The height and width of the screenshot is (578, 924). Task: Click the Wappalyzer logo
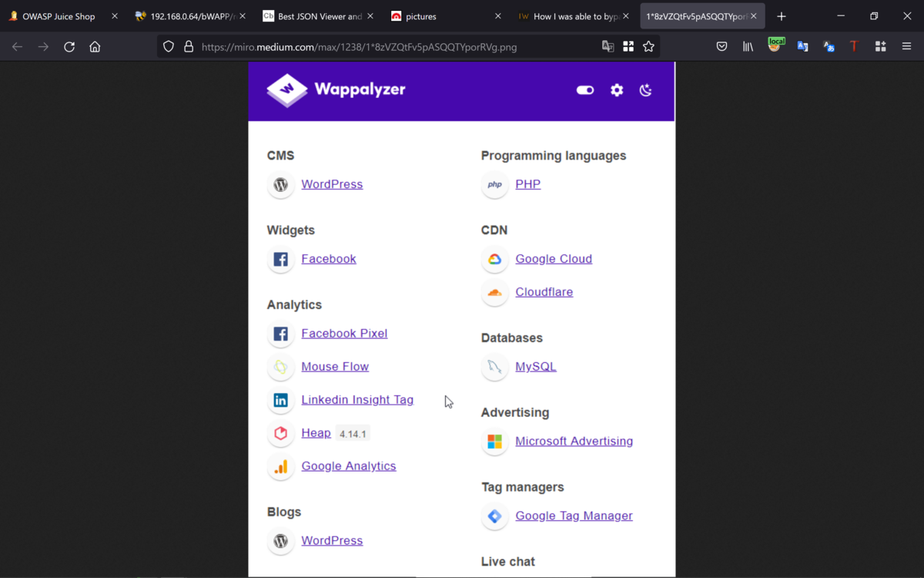point(336,90)
